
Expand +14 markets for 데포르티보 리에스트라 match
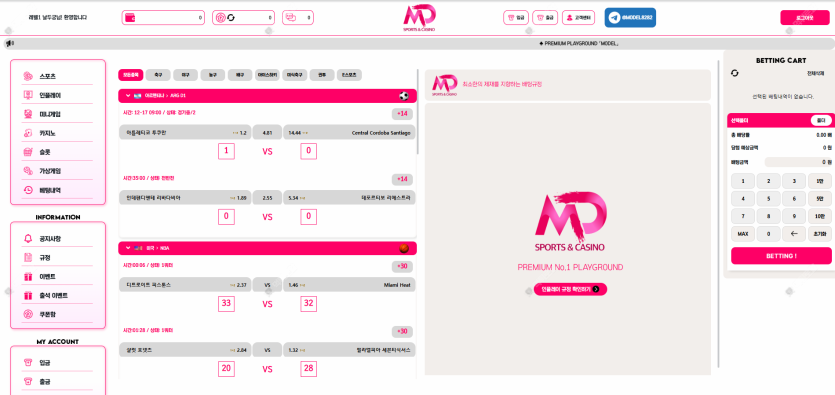click(x=402, y=179)
